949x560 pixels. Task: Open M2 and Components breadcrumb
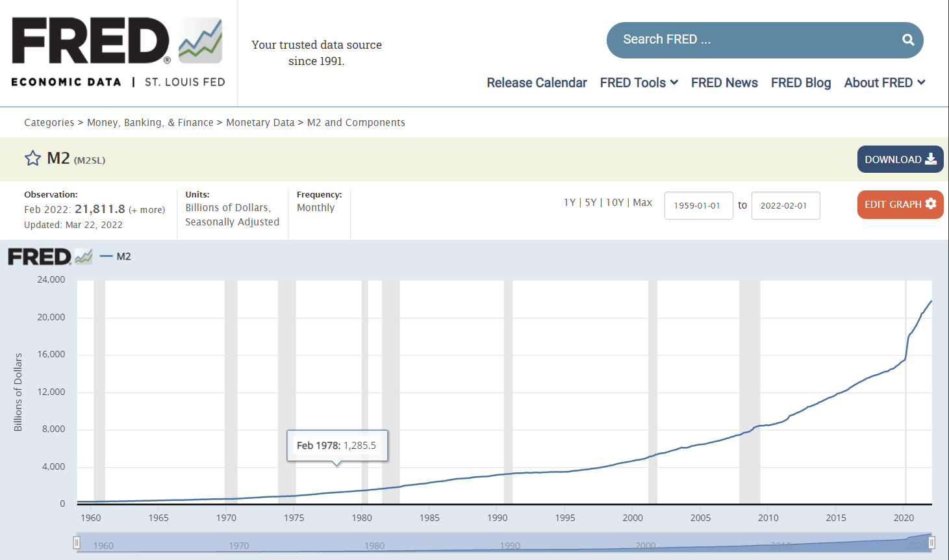point(356,123)
